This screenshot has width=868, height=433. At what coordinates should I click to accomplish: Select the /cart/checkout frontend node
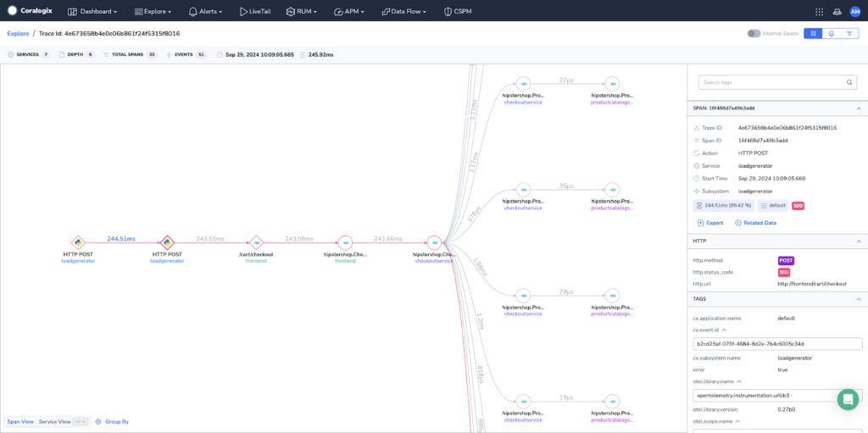click(x=256, y=242)
